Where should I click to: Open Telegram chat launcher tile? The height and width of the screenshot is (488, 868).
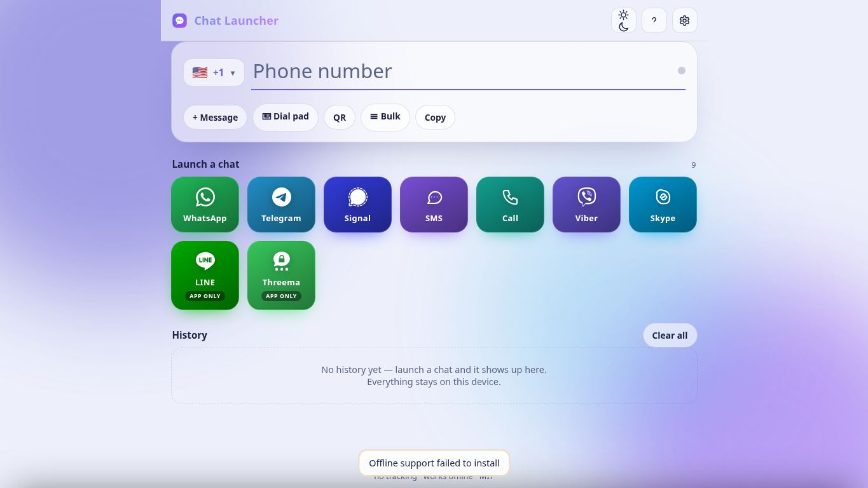(281, 205)
